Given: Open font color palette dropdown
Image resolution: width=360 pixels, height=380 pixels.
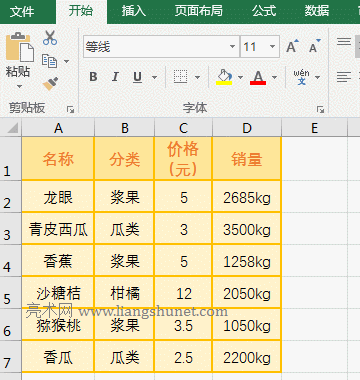Looking at the screenshot, I should pyautogui.click(x=274, y=77).
